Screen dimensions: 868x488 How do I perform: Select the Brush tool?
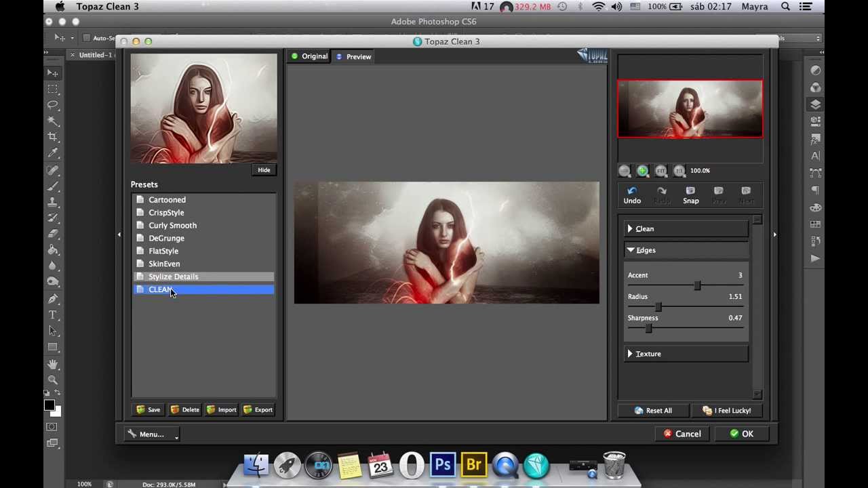(53, 186)
